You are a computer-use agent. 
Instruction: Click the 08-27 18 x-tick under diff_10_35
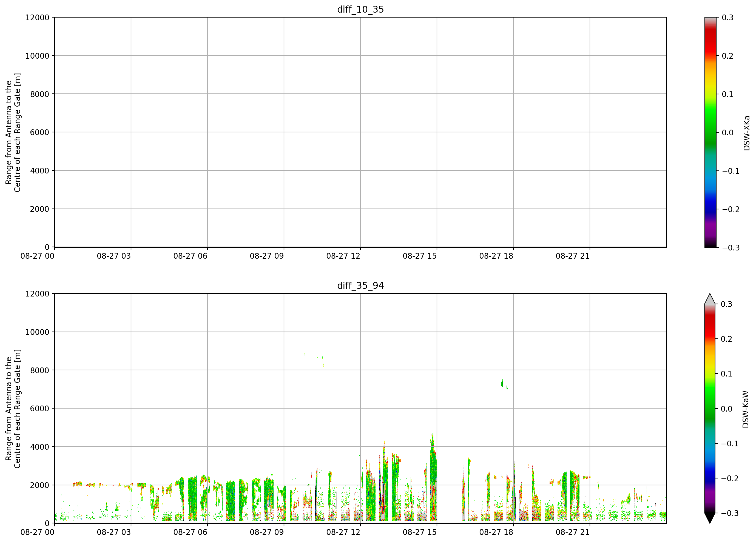coord(496,256)
